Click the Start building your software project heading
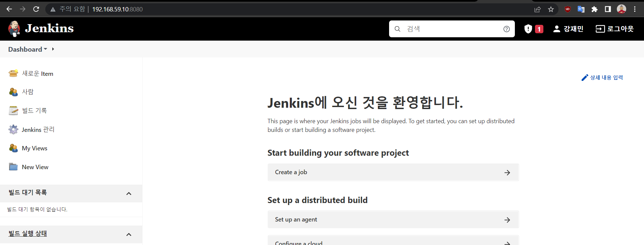This screenshot has width=644, height=245. pos(338,153)
